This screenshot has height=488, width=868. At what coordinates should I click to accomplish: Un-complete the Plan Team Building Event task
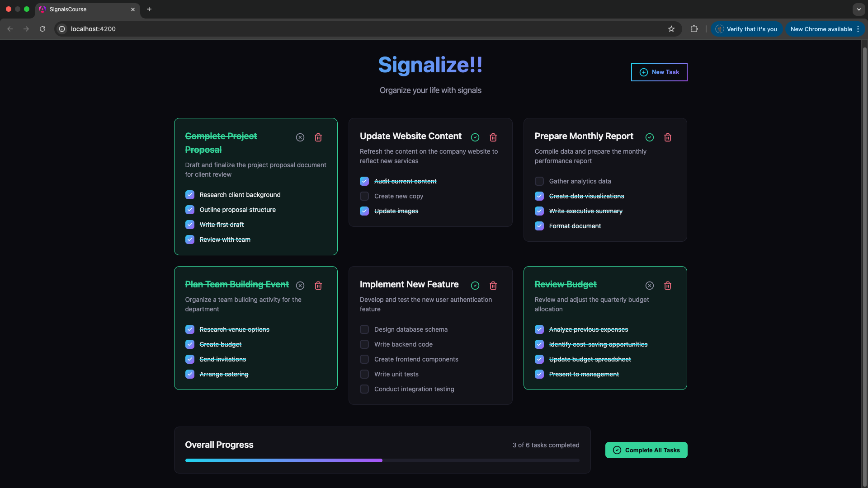pos(300,286)
